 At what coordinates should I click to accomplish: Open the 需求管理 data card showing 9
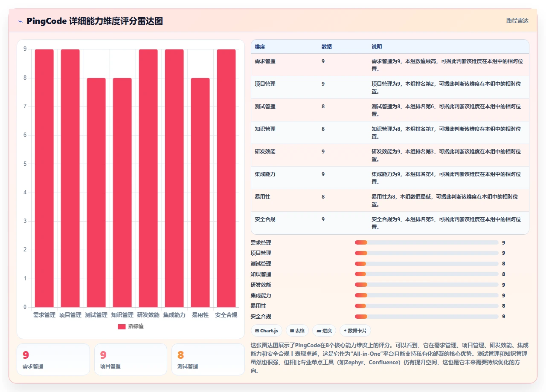pyautogui.click(x=53, y=360)
